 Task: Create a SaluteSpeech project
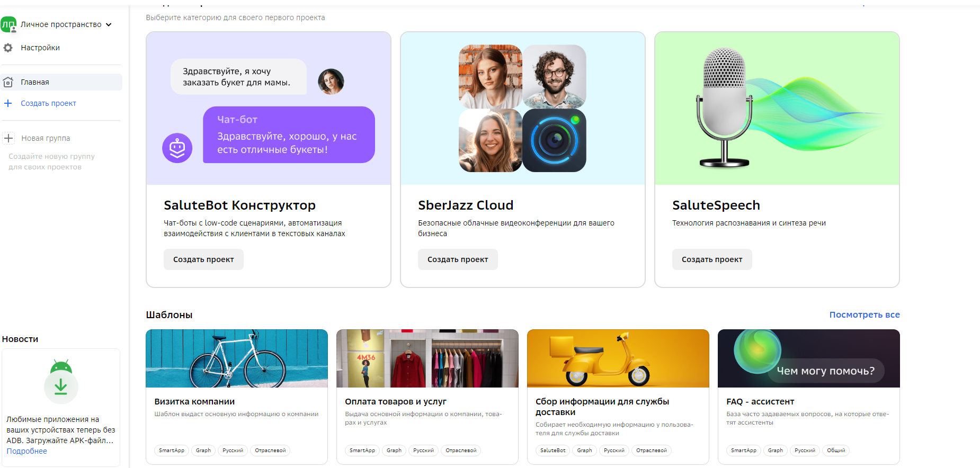click(x=712, y=259)
